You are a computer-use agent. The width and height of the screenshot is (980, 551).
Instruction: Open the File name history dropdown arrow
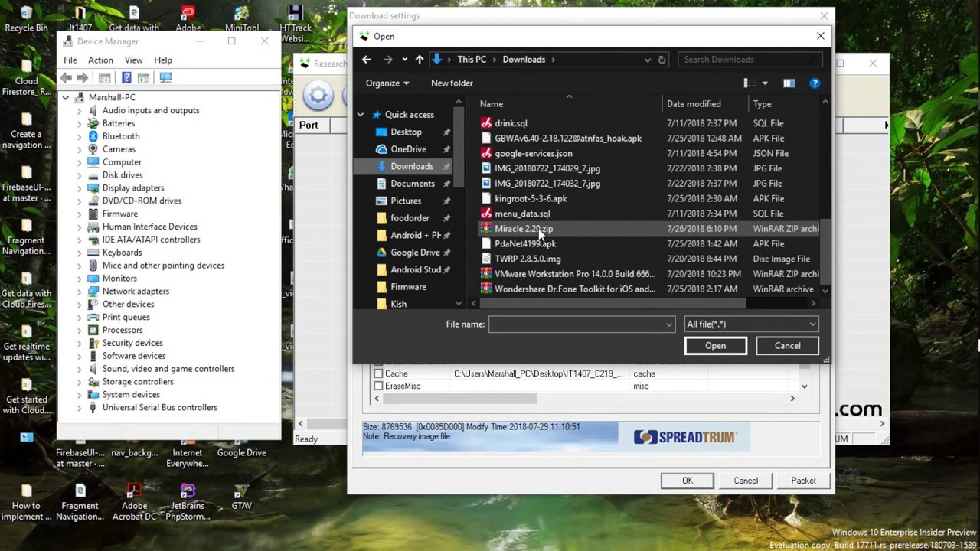click(669, 324)
